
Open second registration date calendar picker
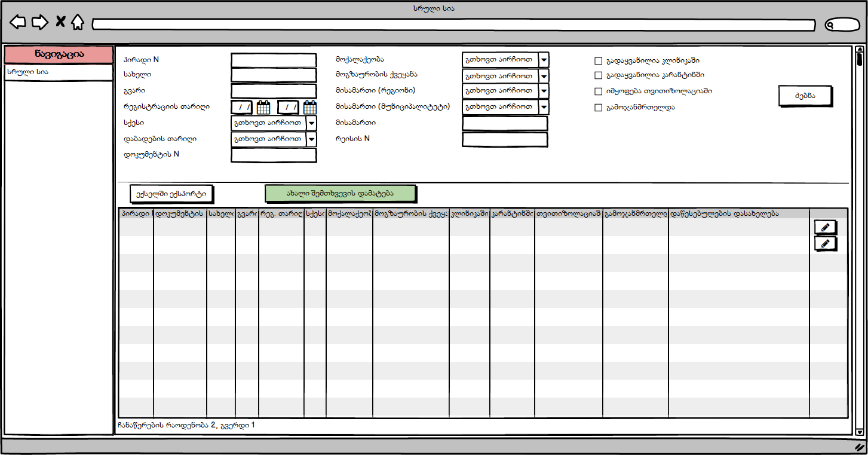[310, 108]
